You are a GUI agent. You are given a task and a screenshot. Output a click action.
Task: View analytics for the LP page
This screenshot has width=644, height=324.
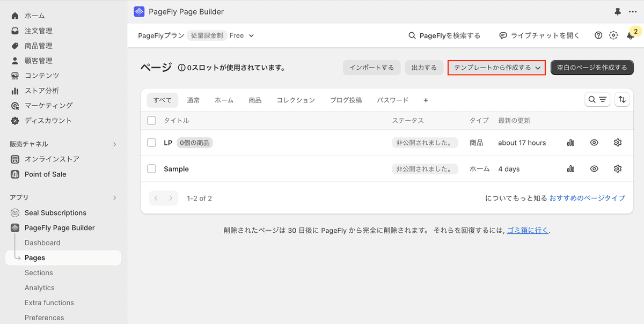(x=570, y=143)
